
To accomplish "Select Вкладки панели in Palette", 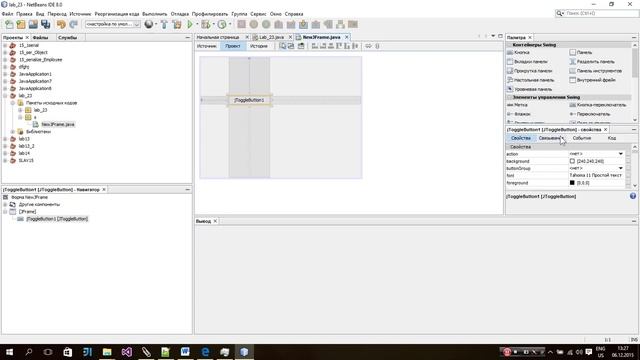I will coord(527,62).
